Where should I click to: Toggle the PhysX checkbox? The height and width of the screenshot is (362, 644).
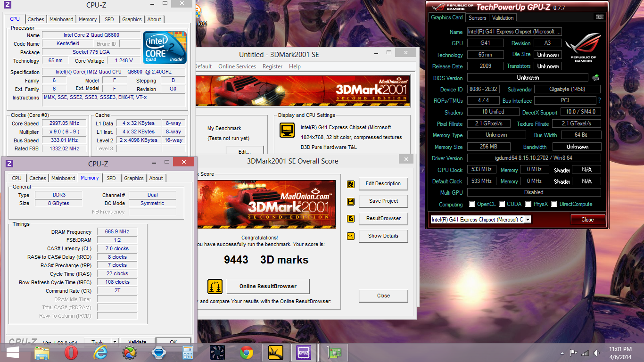(x=528, y=204)
